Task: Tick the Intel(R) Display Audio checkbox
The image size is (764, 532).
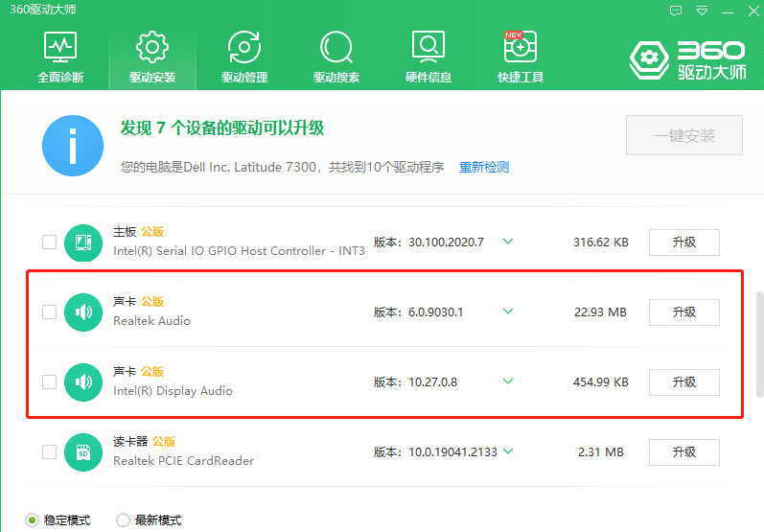Action: click(x=49, y=382)
